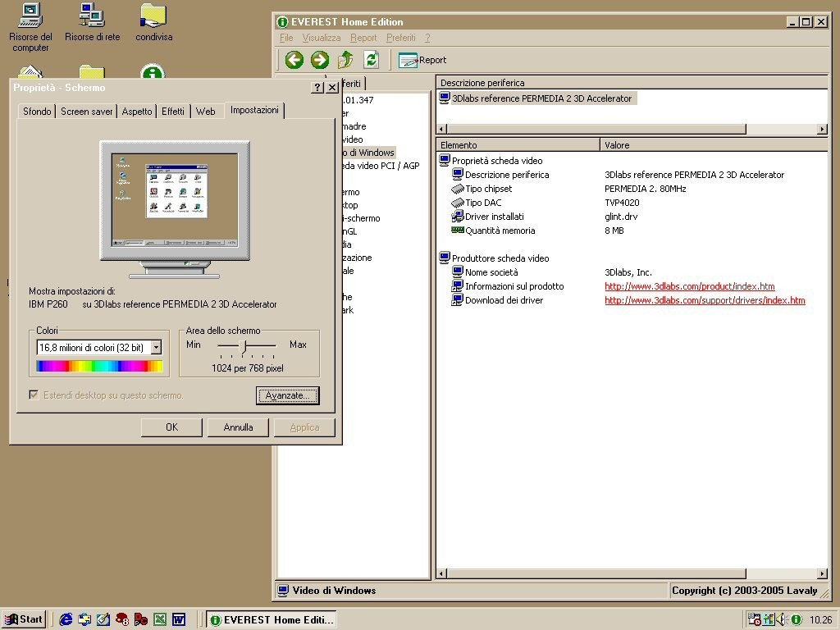Click Annulla to cancel display properties

click(239, 427)
